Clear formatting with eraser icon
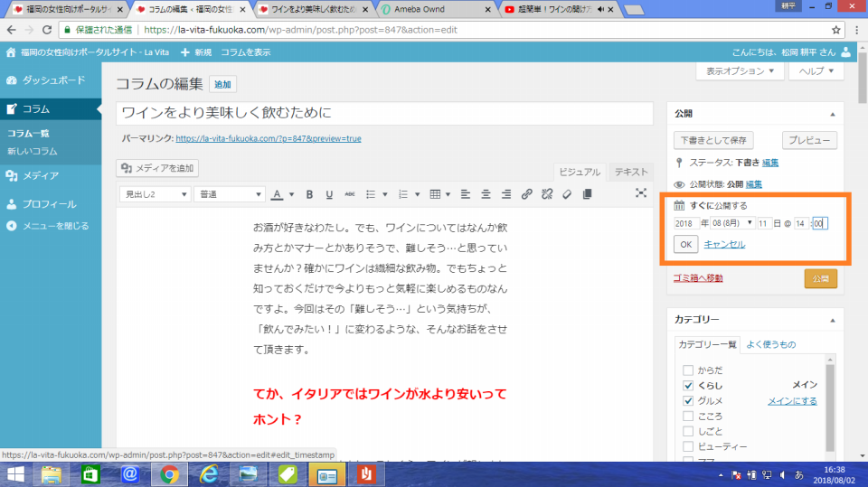The image size is (868, 487). 567,194
